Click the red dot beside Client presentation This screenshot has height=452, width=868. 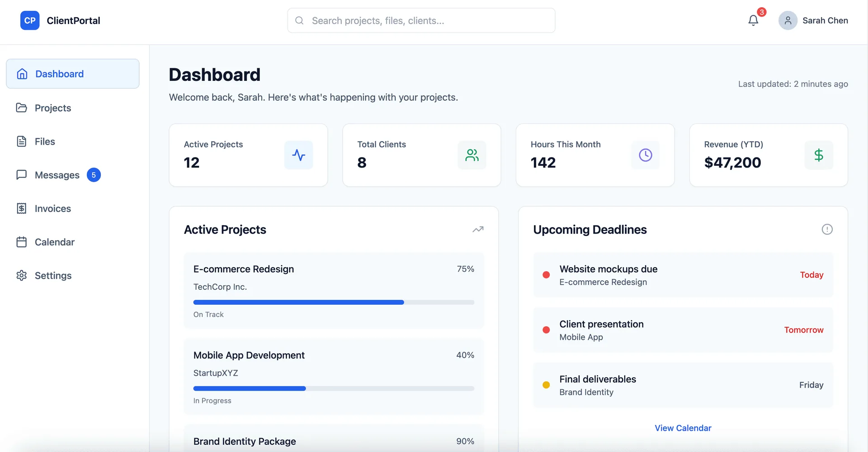(546, 330)
